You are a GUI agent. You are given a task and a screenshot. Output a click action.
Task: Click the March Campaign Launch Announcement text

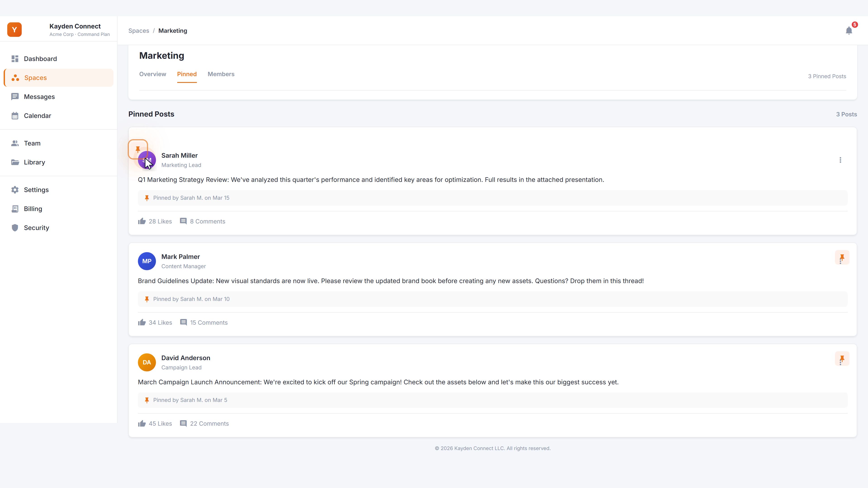click(x=378, y=382)
